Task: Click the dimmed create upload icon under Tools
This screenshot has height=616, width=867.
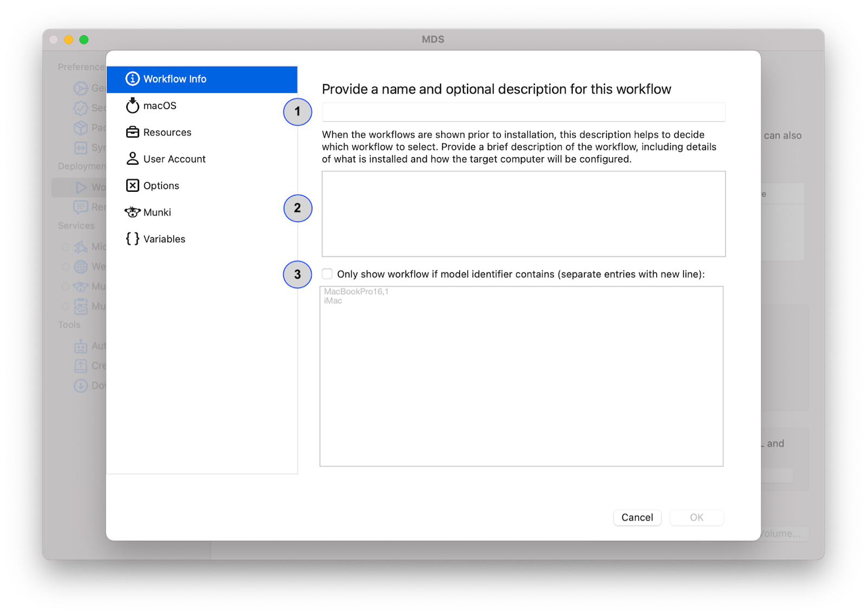Action: coord(81,366)
